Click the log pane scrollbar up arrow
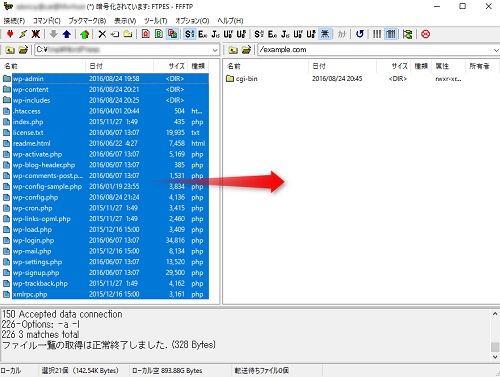500x377 pixels. tap(495, 314)
